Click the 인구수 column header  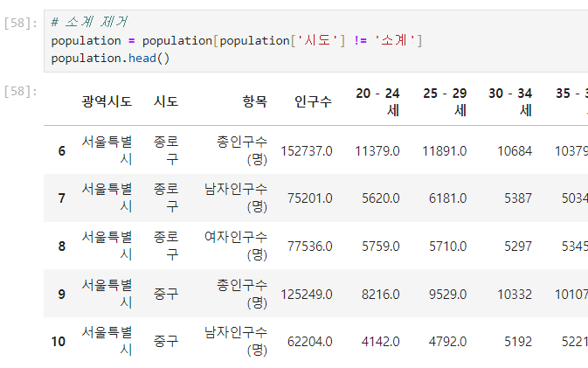pyautogui.click(x=313, y=101)
